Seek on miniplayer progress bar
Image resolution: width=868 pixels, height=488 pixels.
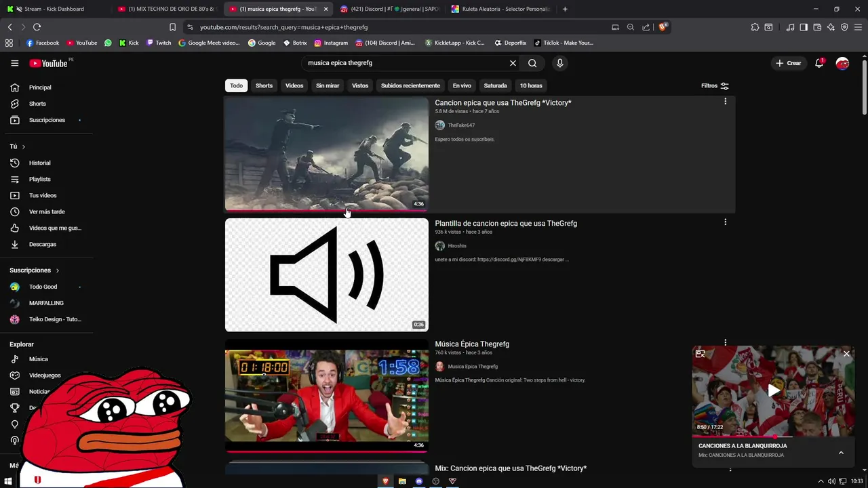click(x=773, y=436)
